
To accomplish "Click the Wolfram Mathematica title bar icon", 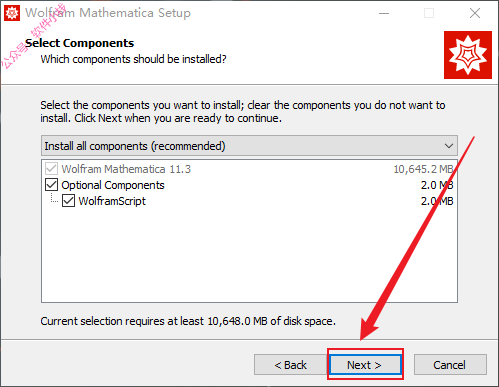I will [x=12, y=13].
